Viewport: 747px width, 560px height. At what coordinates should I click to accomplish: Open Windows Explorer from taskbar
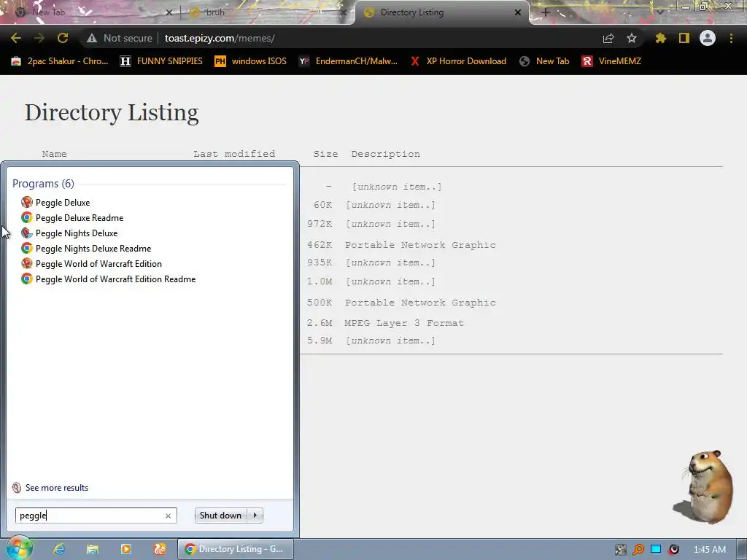coord(93,549)
